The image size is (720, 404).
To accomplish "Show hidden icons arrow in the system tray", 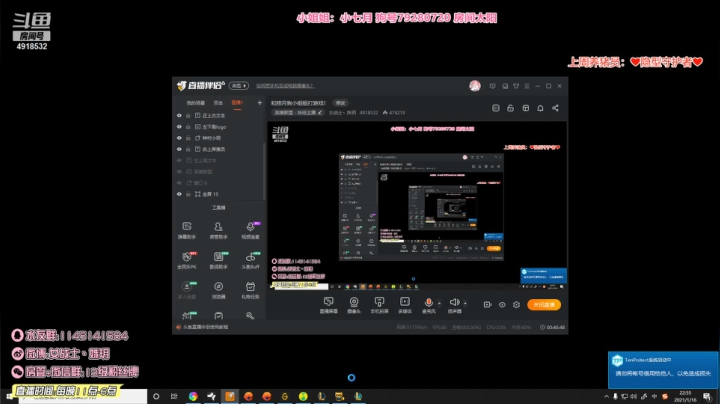I will click(x=606, y=396).
